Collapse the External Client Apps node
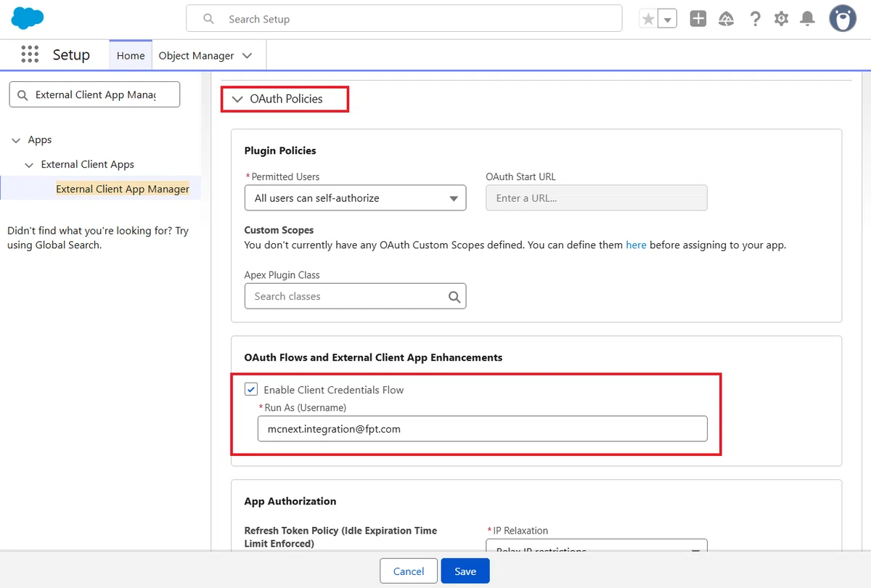Screen dimensions: 871x588 click(29, 165)
